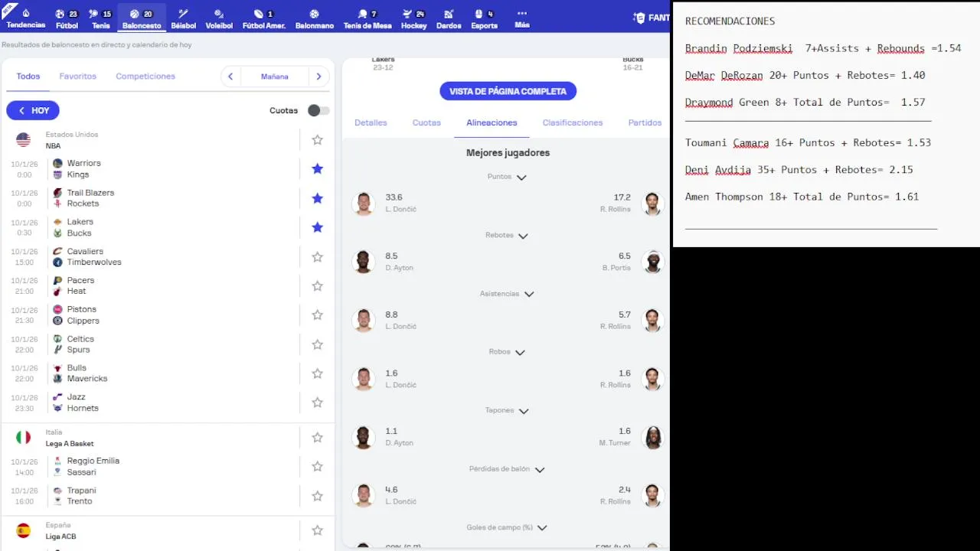The height and width of the screenshot is (551, 980).
Task: Favorite the Cavaliers vs Timberwolves match
Action: click(x=317, y=257)
